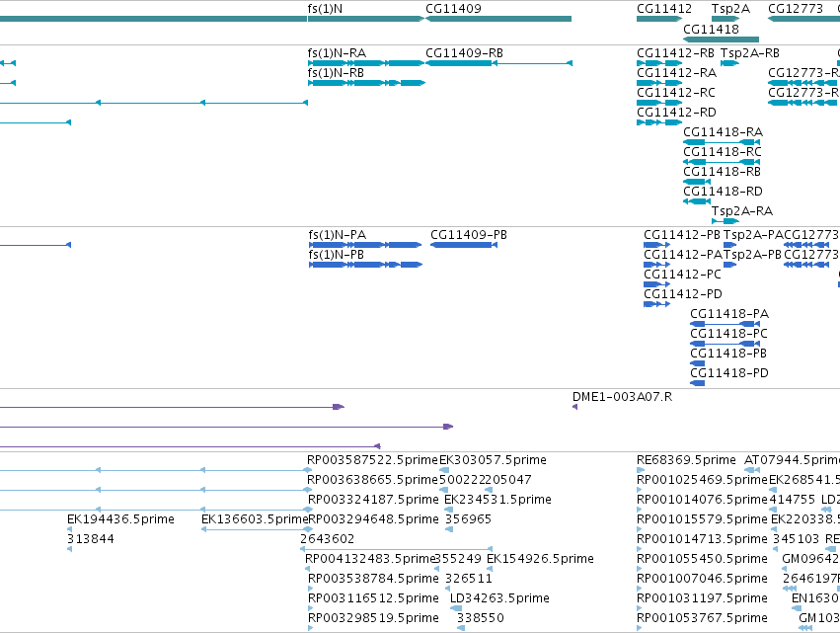Select the Tsp2A-RA transcript
This screenshot has width=840, height=633.
coord(725,221)
